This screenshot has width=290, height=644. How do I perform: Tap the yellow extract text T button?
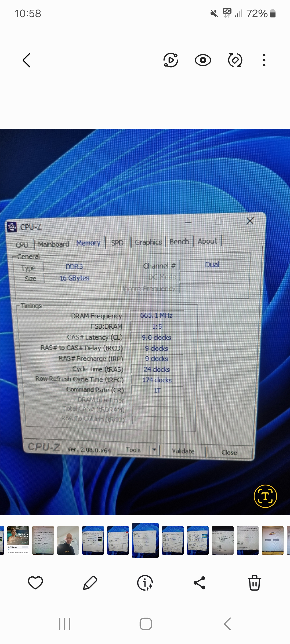pos(265,496)
